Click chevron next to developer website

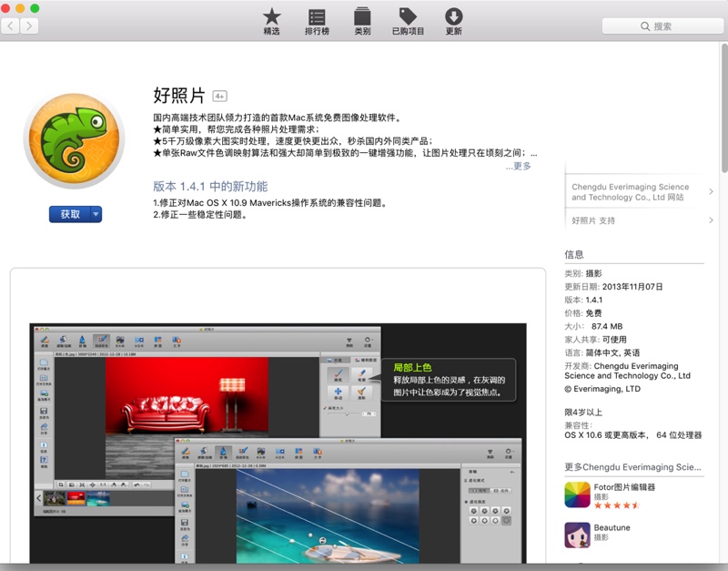click(711, 191)
